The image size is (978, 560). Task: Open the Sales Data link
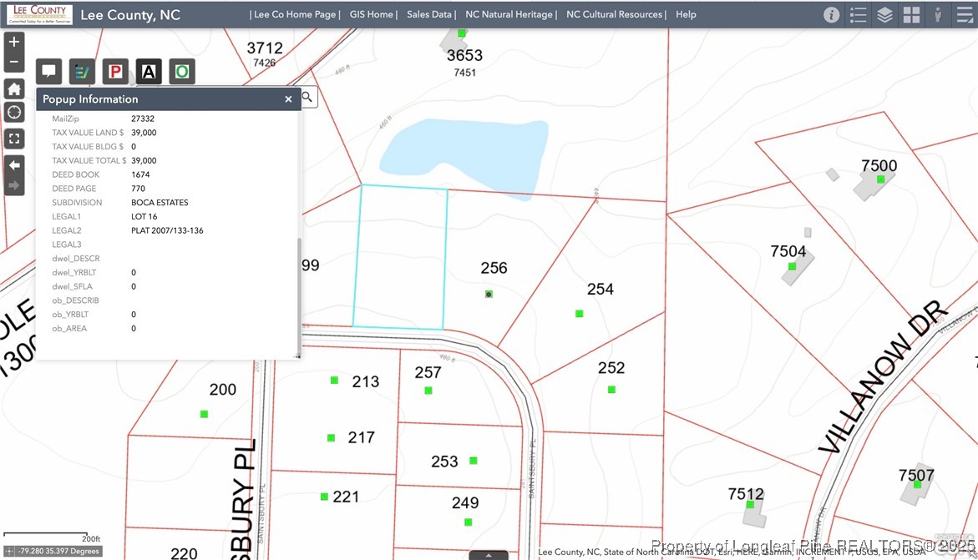click(x=429, y=14)
